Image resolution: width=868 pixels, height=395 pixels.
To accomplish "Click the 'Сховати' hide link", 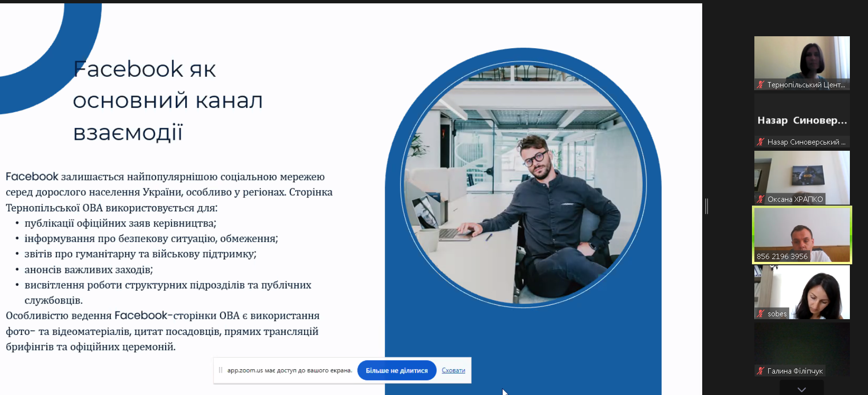I will [453, 370].
